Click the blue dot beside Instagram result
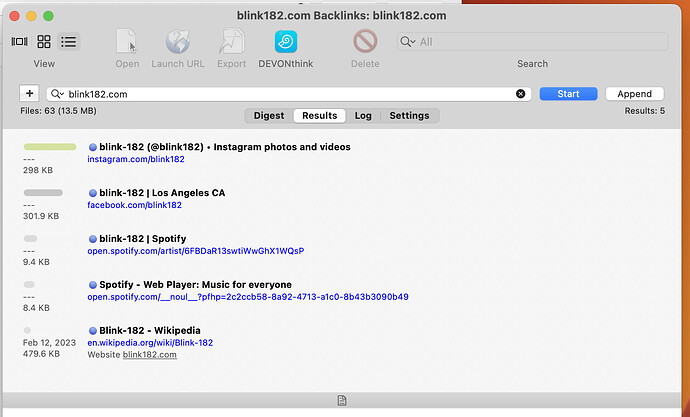This screenshot has height=417, width=690. [93, 147]
